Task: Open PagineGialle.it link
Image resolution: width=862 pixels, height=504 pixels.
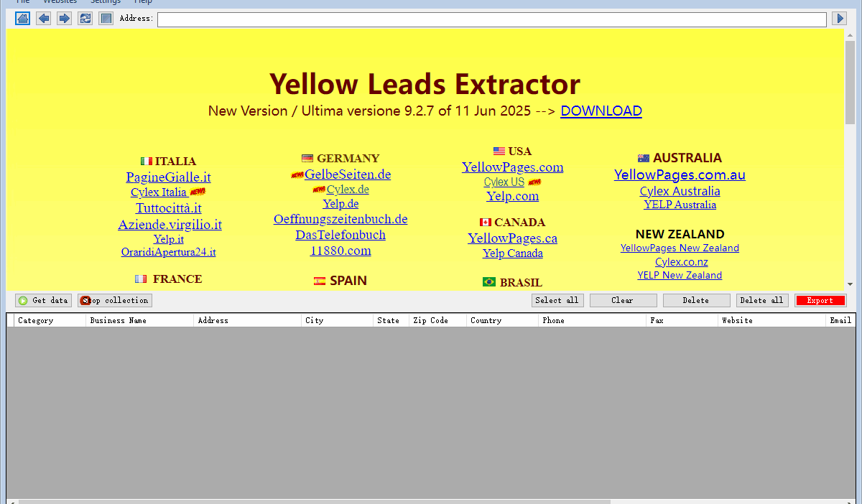Action: [168, 177]
